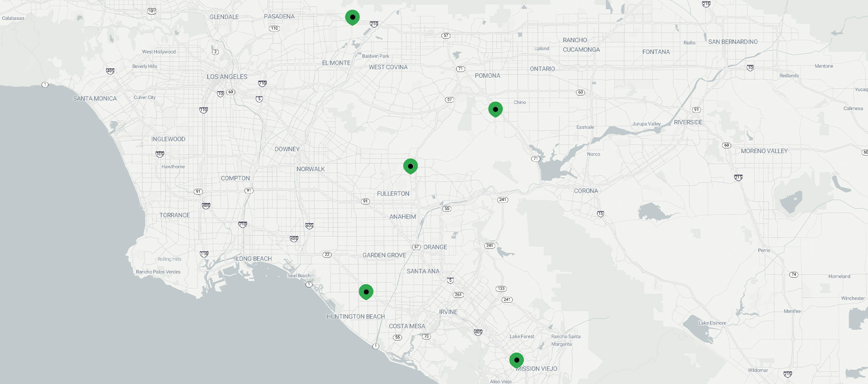Select the green pin beside Chino
This screenshot has width=868, height=384.
(x=495, y=109)
